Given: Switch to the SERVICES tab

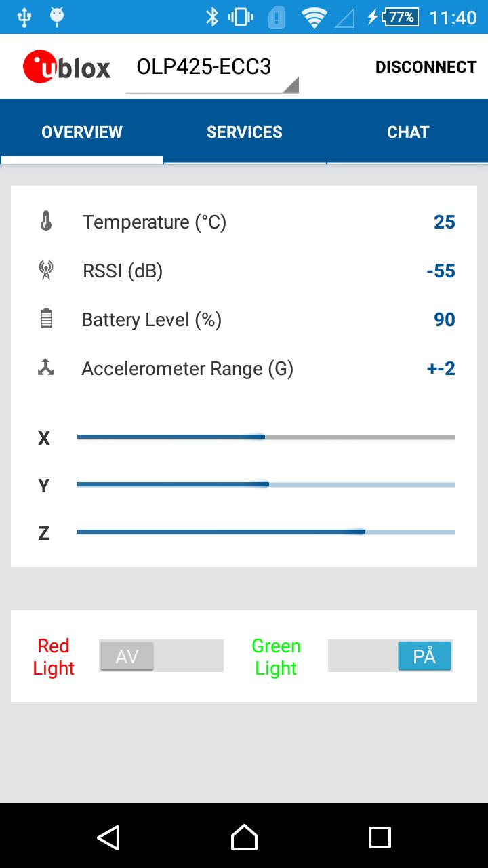Looking at the screenshot, I should tap(245, 132).
